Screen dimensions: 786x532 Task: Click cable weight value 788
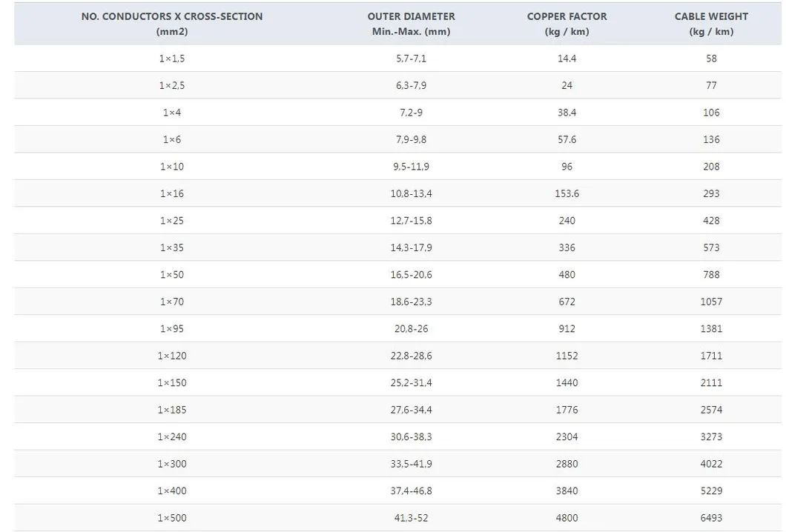[711, 275]
